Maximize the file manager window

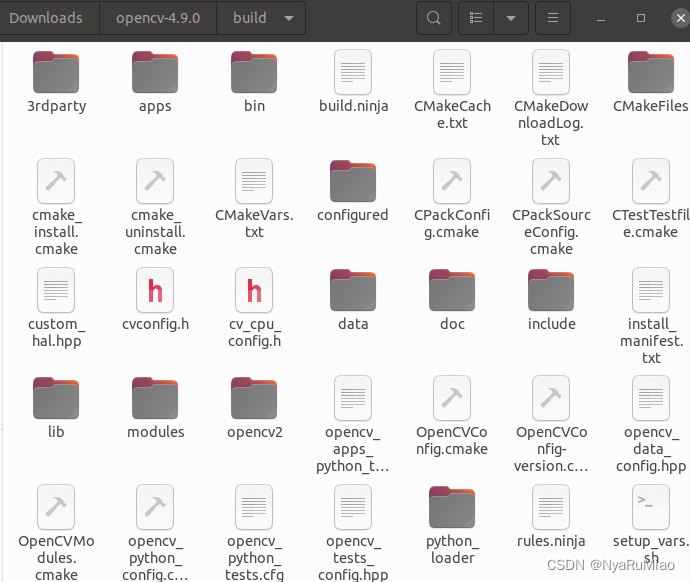tap(641, 18)
